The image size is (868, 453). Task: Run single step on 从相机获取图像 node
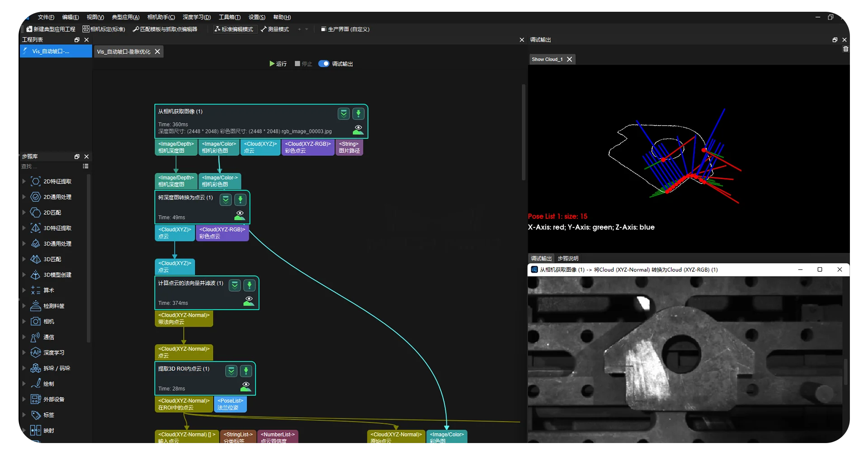(359, 113)
